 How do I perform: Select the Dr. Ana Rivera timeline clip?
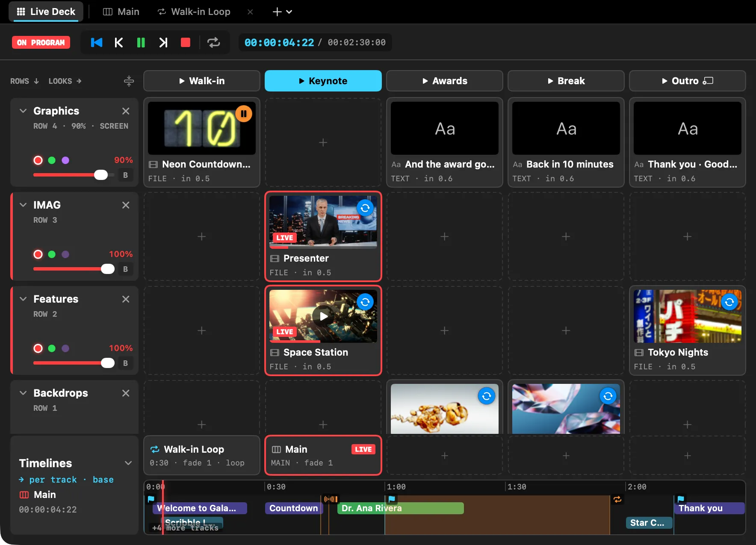400,508
